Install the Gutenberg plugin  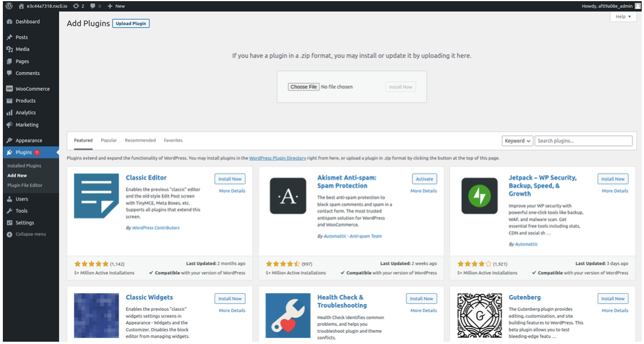click(613, 298)
